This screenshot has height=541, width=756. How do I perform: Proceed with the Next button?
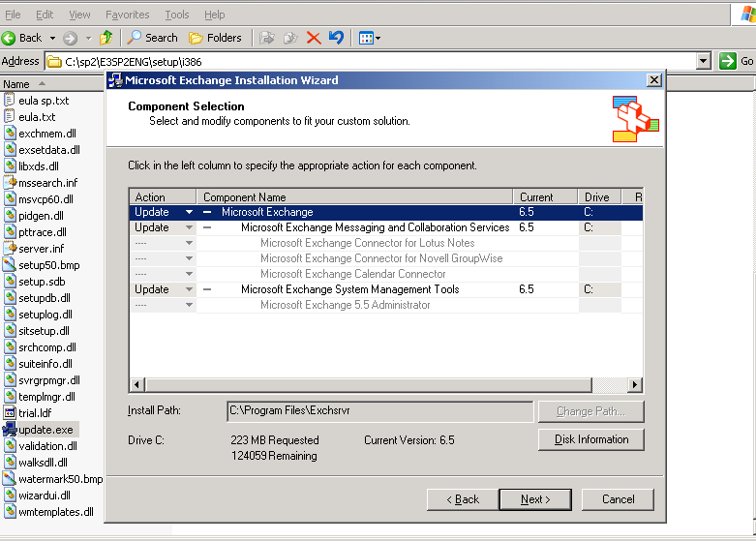click(x=535, y=499)
